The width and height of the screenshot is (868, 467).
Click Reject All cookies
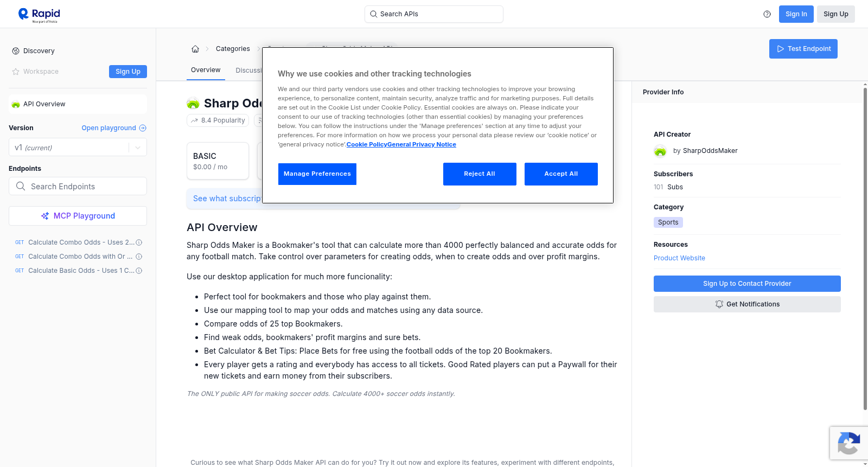point(480,174)
